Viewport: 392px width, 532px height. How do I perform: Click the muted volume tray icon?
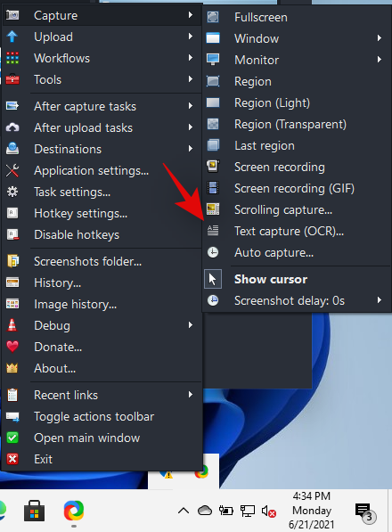tap(268, 511)
